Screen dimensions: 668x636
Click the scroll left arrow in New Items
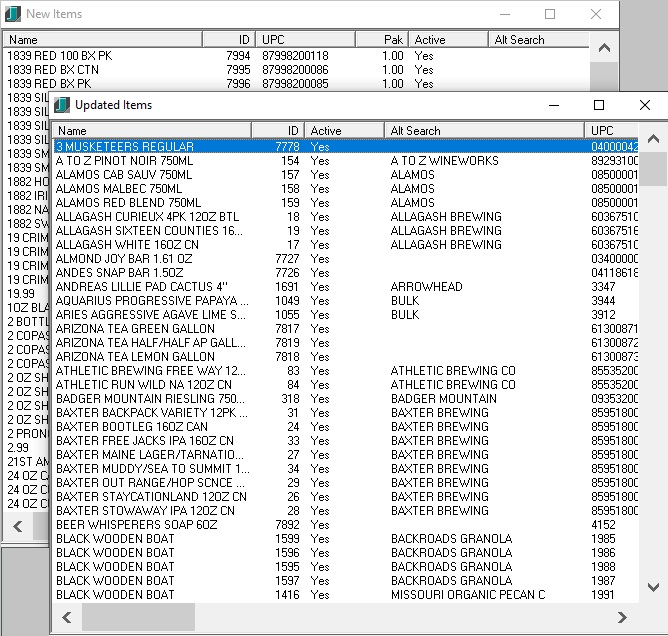click(18, 527)
